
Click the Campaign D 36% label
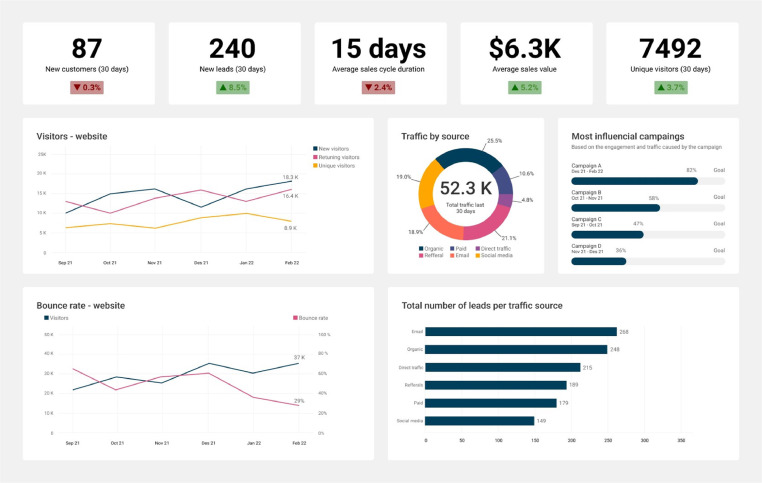point(621,250)
